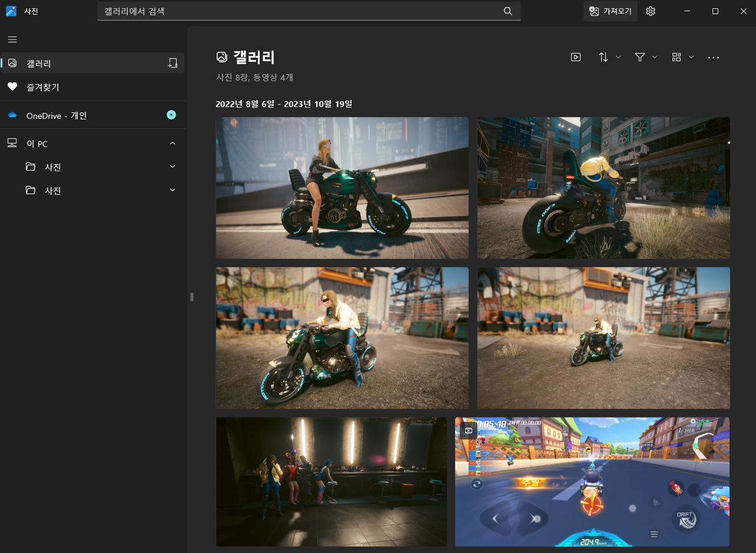Select the second 사진 folder
The image size is (756, 553).
[x=93, y=191]
